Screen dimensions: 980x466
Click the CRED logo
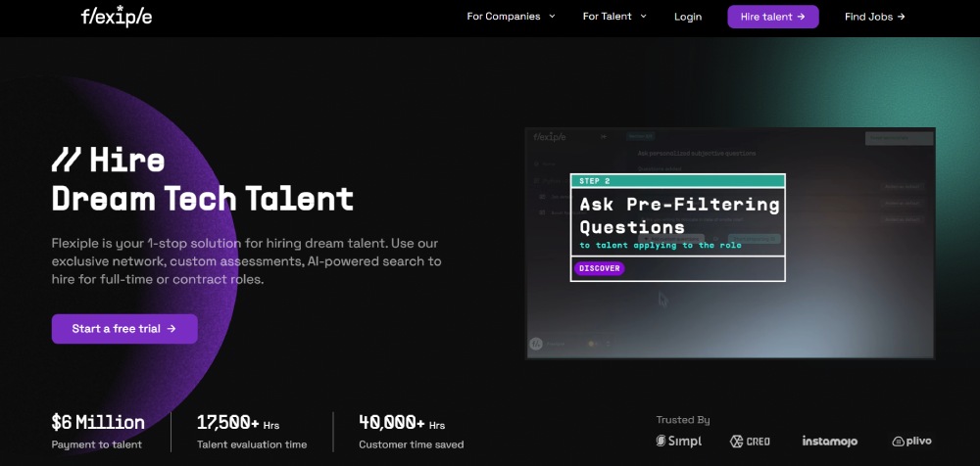[x=750, y=441]
